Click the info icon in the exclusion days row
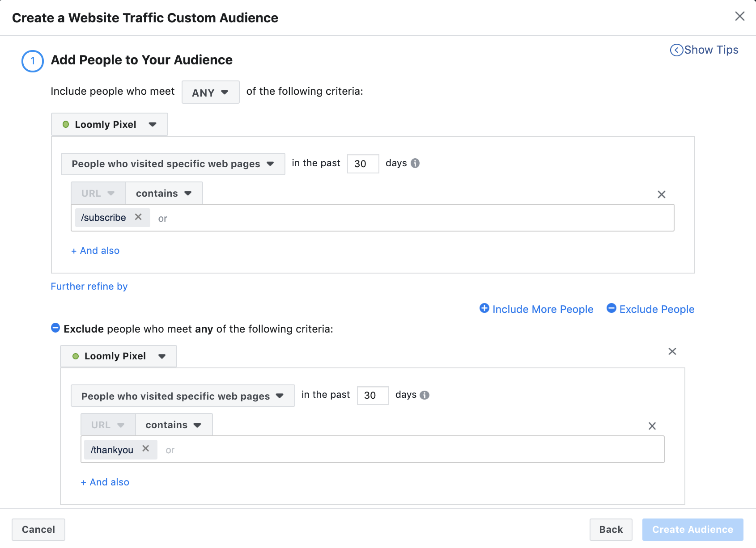The image size is (756, 548). click(425, 395)
